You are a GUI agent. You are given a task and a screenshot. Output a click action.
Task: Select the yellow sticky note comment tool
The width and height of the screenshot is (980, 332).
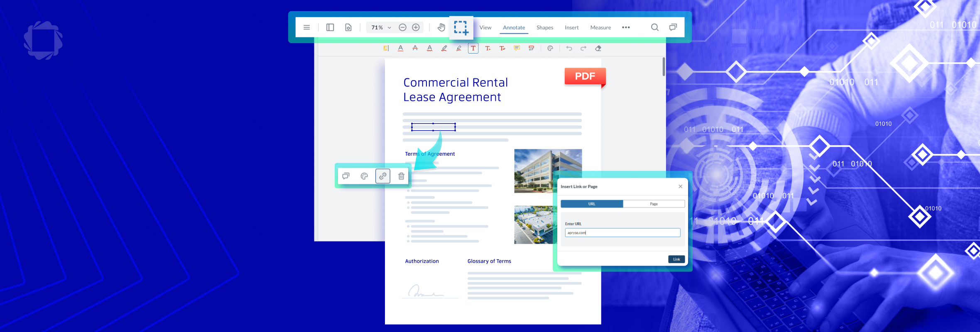point(517,48)
